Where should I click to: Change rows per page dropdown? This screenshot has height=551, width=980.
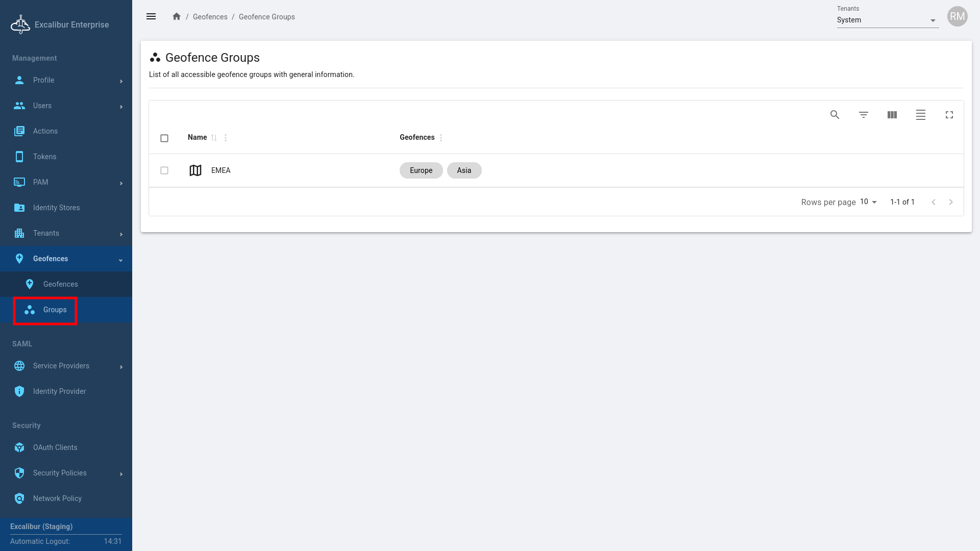coord(868,202)
